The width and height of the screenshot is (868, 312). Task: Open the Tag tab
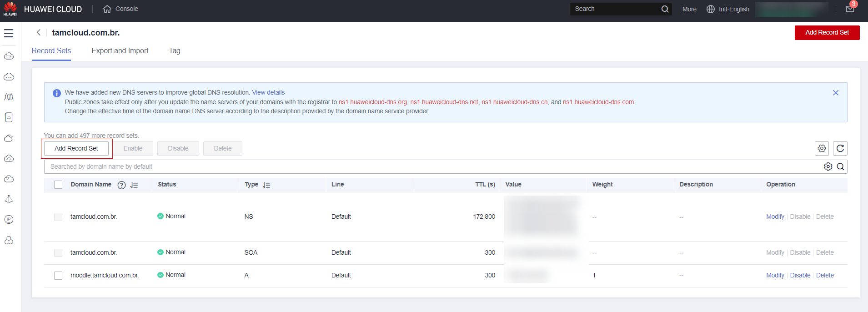[x=175, y=50]
